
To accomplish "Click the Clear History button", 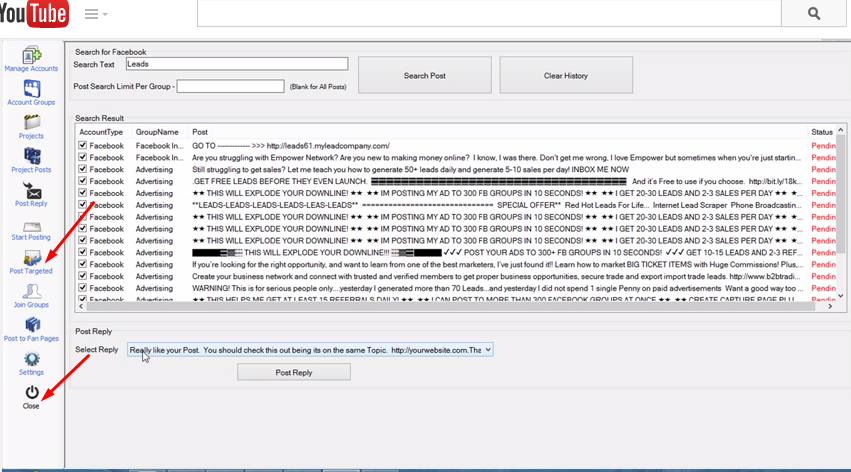I will point(566,75).
